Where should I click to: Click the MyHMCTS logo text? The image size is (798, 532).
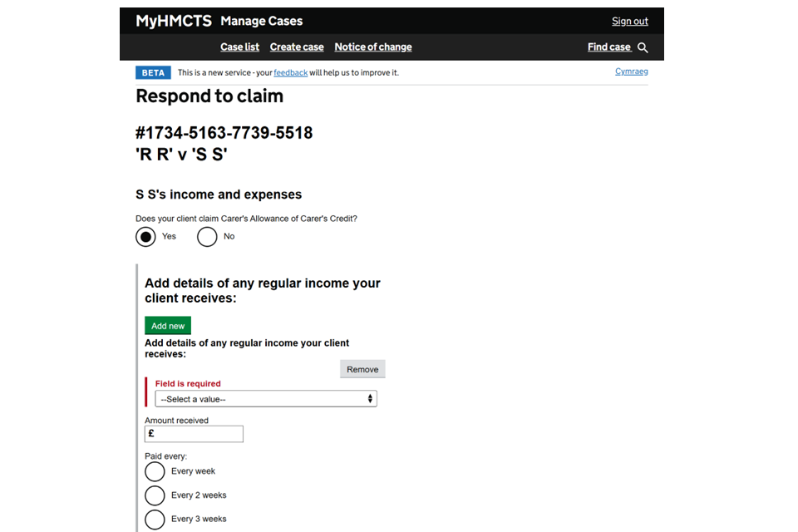pos(174,21)
